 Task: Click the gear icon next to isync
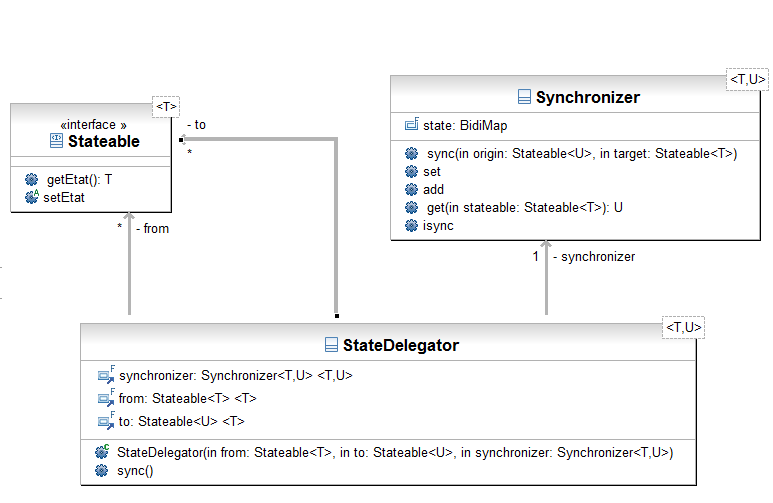(x=411, y=225)
